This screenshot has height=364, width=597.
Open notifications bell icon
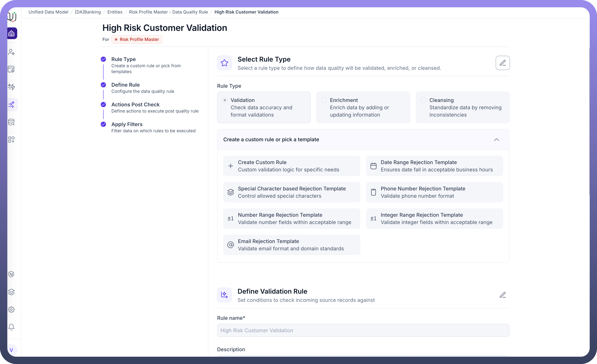pos(11,327)
